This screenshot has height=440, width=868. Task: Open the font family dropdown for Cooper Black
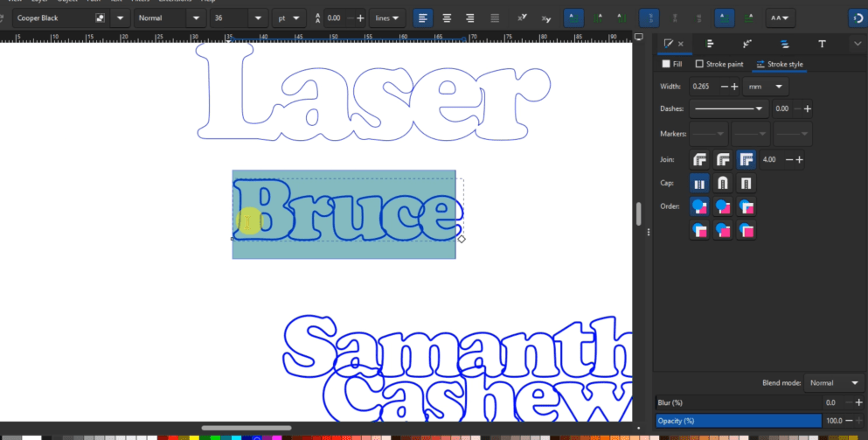[x=120, y=17]
